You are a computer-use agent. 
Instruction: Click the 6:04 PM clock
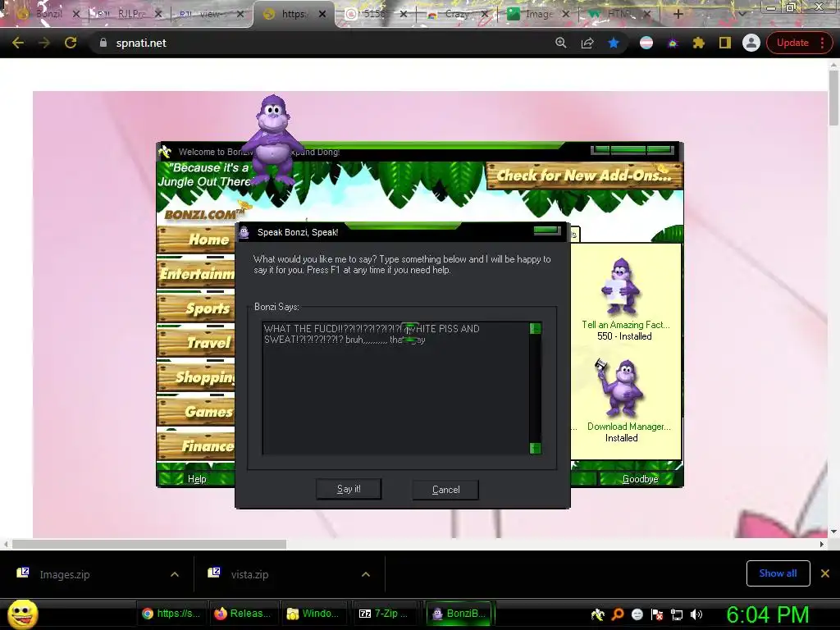tap(767, 614)
